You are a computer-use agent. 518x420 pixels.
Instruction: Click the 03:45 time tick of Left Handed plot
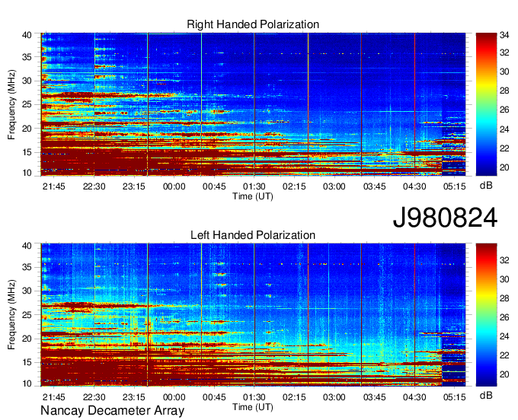374,397
